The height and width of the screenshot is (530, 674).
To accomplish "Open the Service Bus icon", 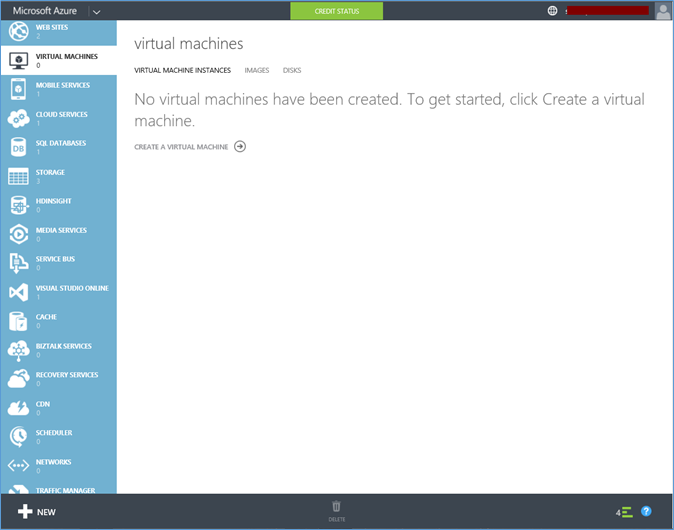I will (18, 263).
